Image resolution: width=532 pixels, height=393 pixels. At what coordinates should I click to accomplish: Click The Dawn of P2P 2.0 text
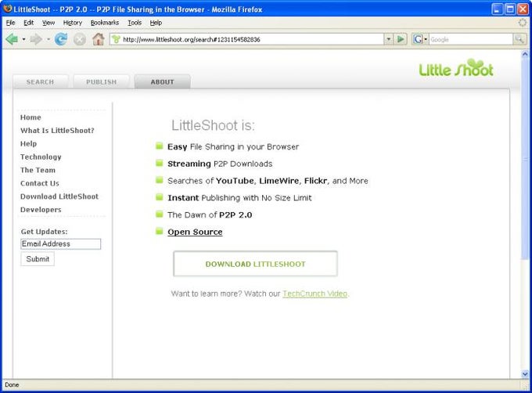[x=210, y=215]
